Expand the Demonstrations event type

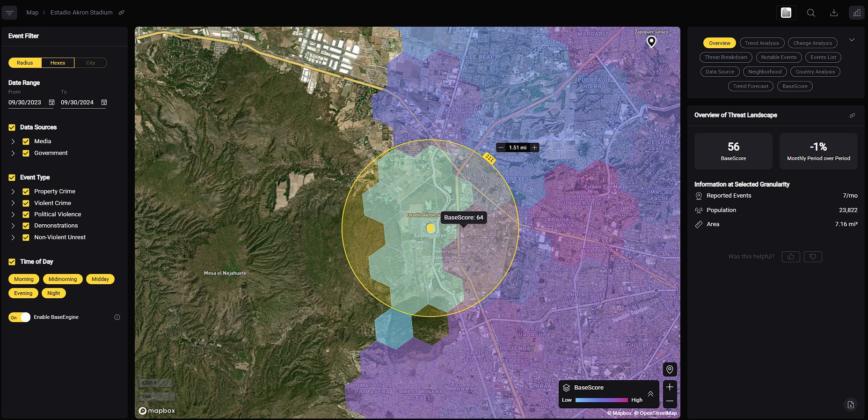[x=13, y=226]
